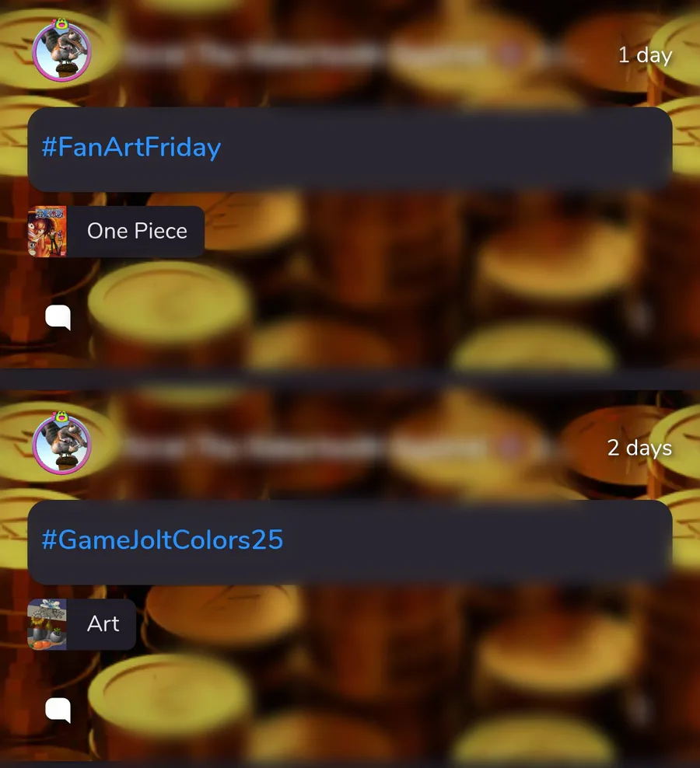
Task: Click the "2 days" timestamp
Action: 639,448
